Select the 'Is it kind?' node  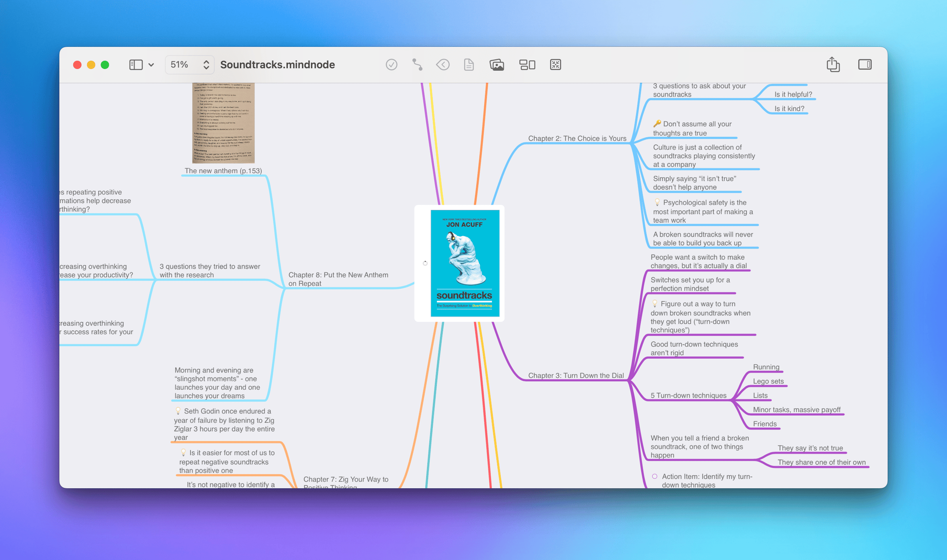(789, 108)
